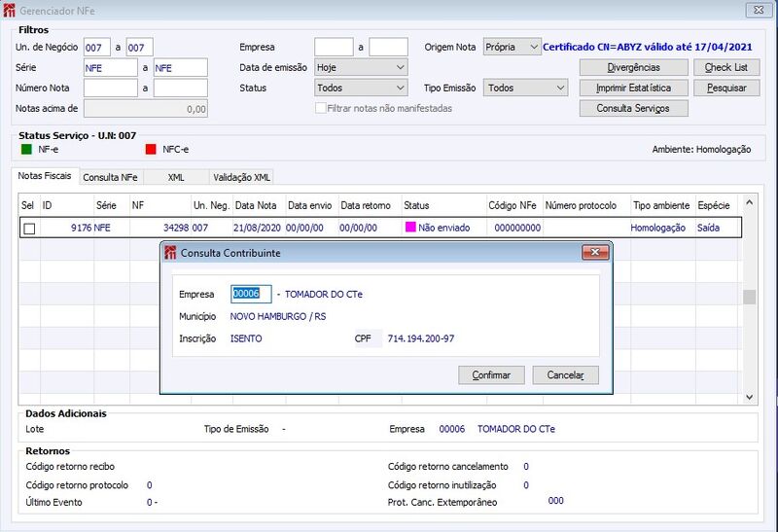The width and height of the screenshot is (778, 532).
Task: Click the Divergências button
Action: (x=634, y=67)
